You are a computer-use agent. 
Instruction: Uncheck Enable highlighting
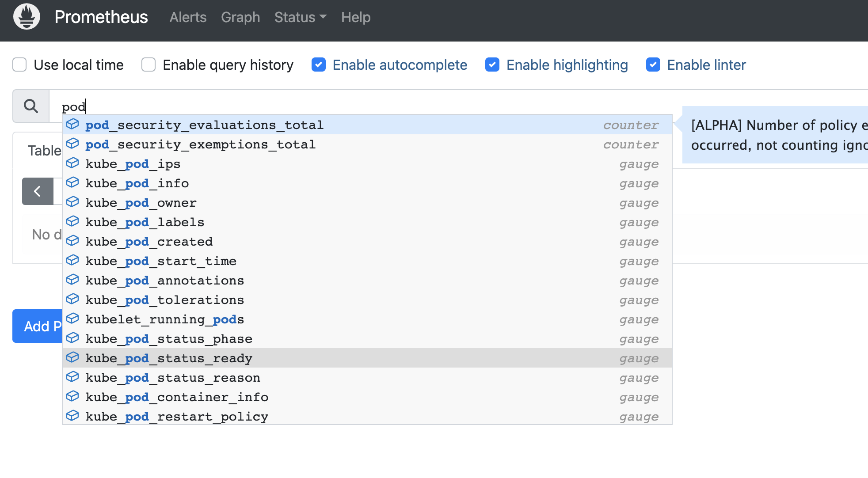492,64
